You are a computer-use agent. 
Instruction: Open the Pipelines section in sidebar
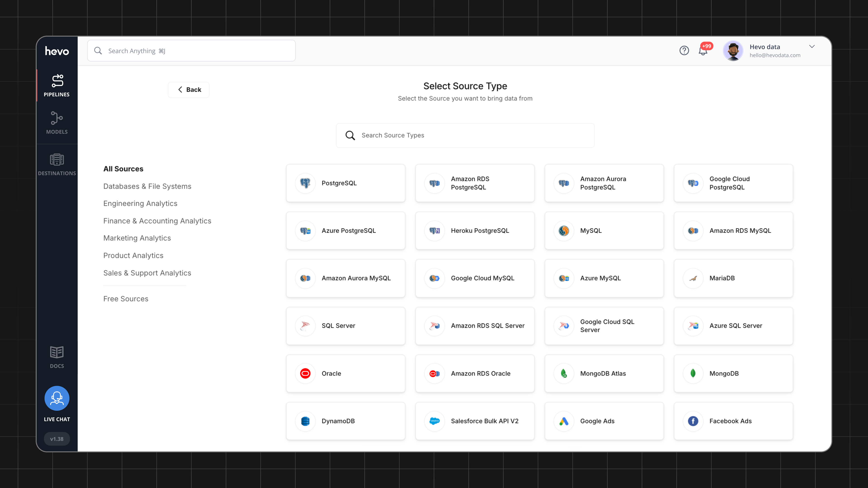57,86
